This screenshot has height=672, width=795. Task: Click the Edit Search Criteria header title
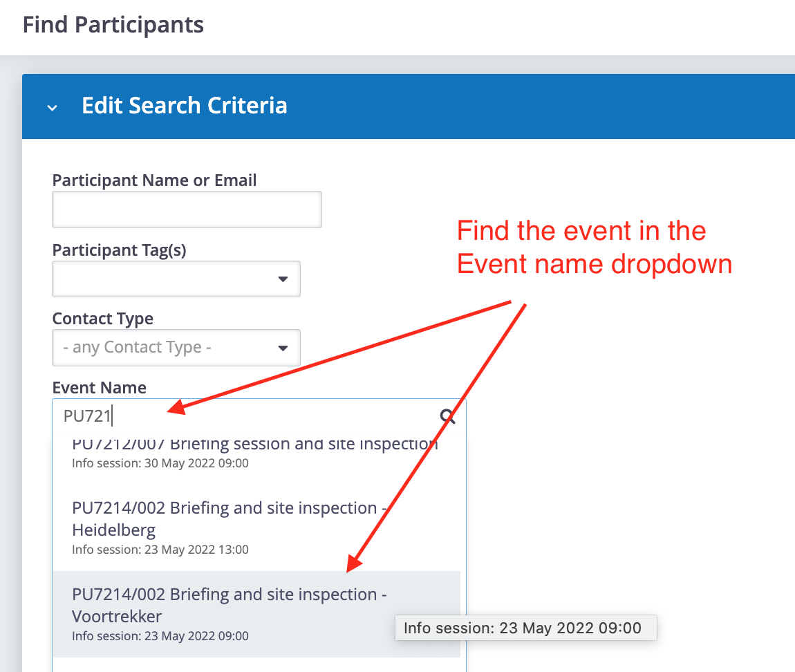[184, 106]
